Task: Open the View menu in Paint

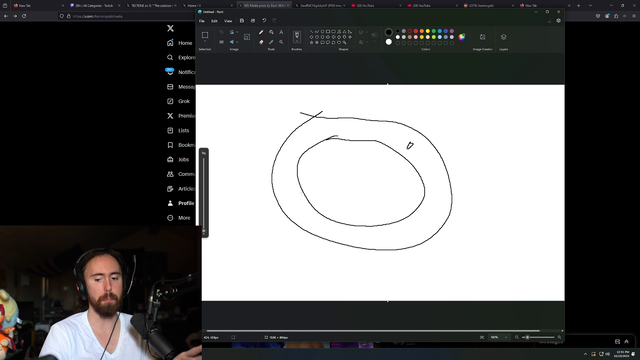Action: (x=228, y=21)
